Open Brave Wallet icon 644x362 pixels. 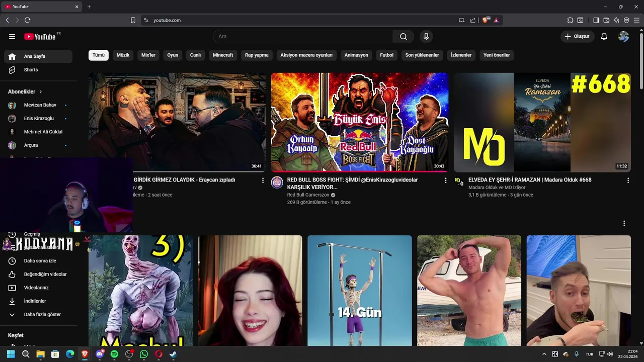click(x=606, y=20)
